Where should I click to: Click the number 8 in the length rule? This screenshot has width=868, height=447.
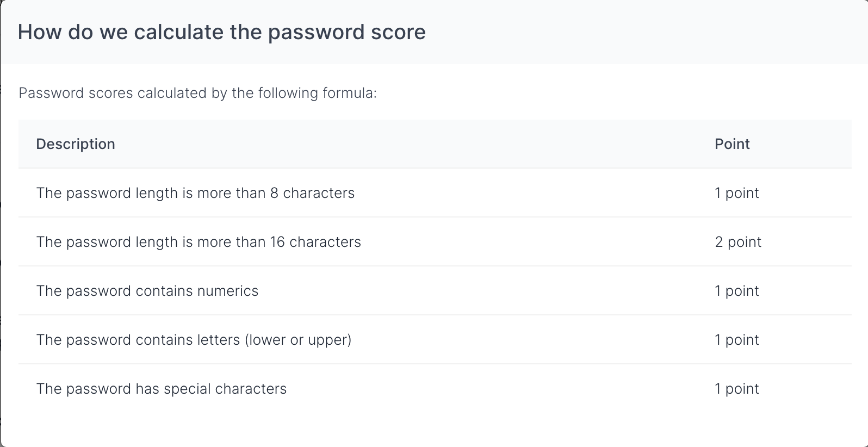tap(274, 193)
